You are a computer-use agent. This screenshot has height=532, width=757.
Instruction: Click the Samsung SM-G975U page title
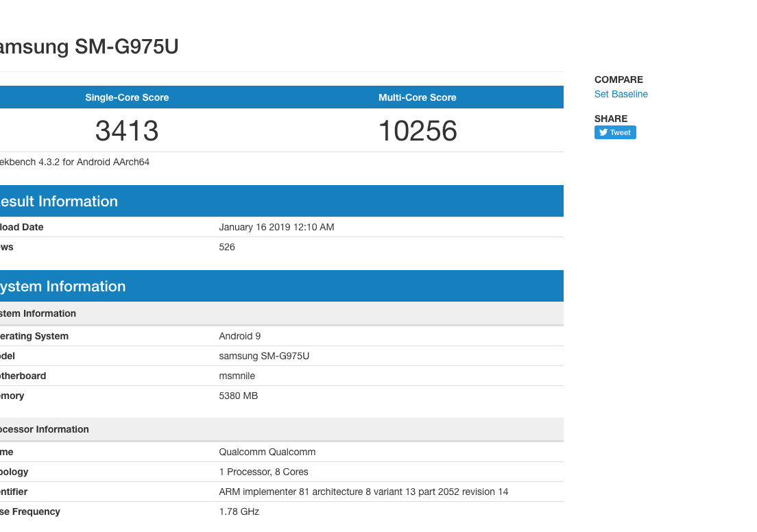coord(88,47)
